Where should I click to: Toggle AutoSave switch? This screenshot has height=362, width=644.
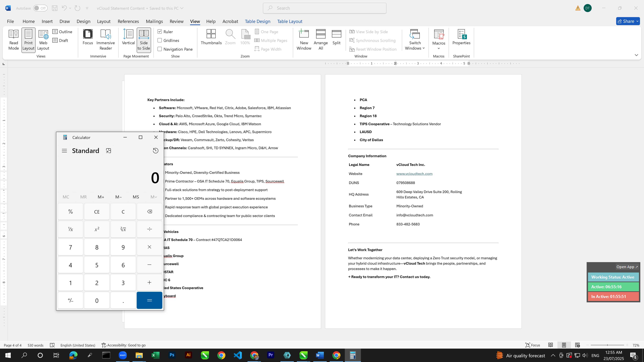(x=40, y=8)
